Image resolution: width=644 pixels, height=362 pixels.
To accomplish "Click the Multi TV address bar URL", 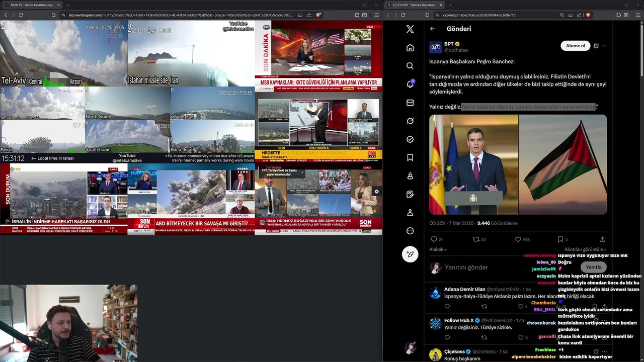I will (181, 15).
